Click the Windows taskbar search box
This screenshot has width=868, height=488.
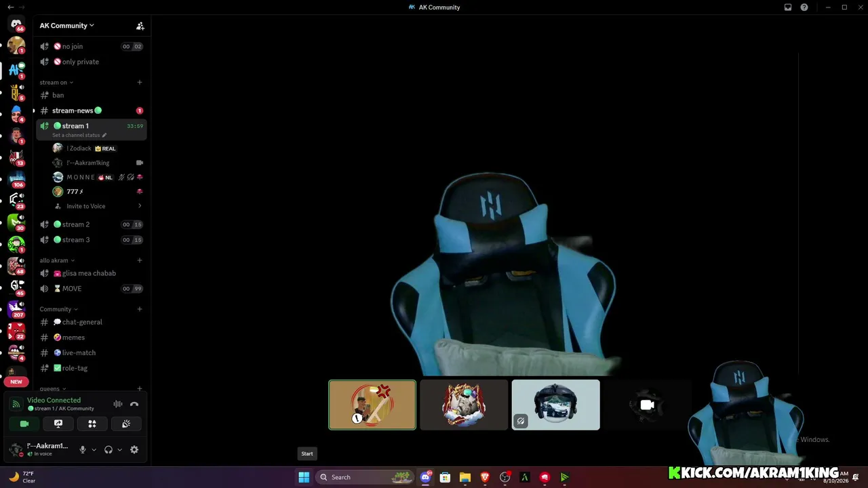coord(365,477)
